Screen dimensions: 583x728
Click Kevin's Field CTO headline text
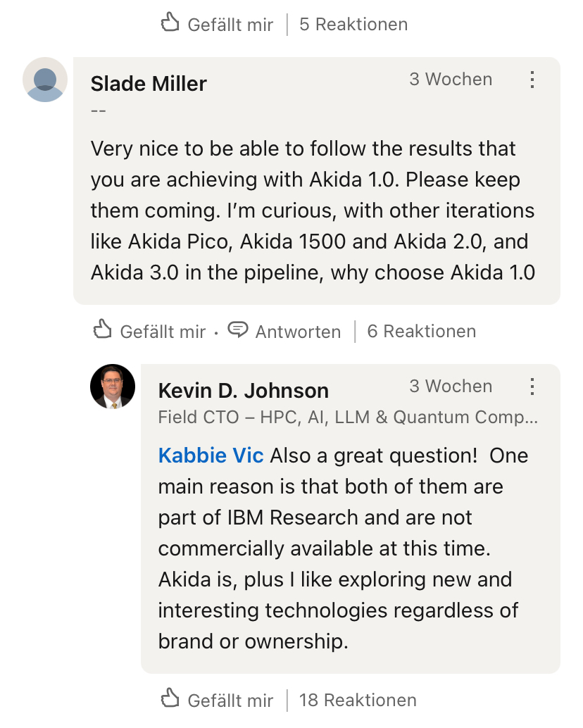348,418
